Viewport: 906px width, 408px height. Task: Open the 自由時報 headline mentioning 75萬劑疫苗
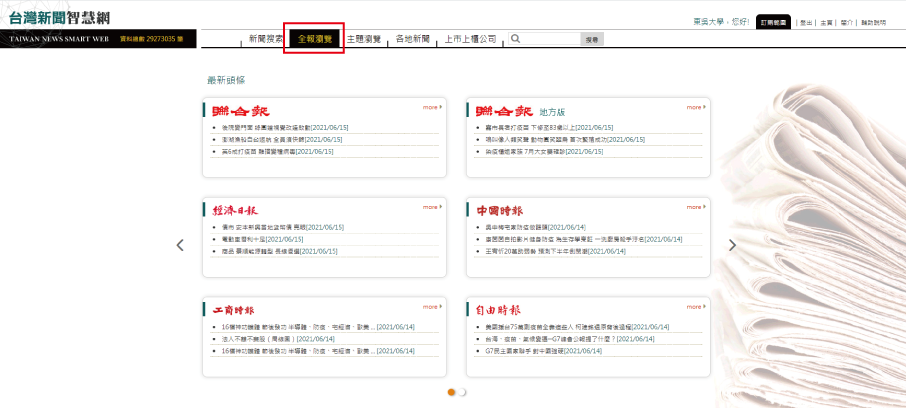tap(578, 327)
